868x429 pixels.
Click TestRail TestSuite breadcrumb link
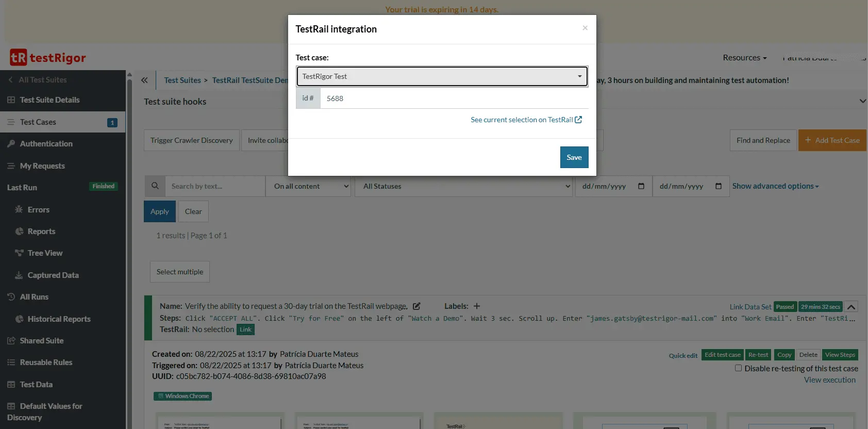pos(250,80)
